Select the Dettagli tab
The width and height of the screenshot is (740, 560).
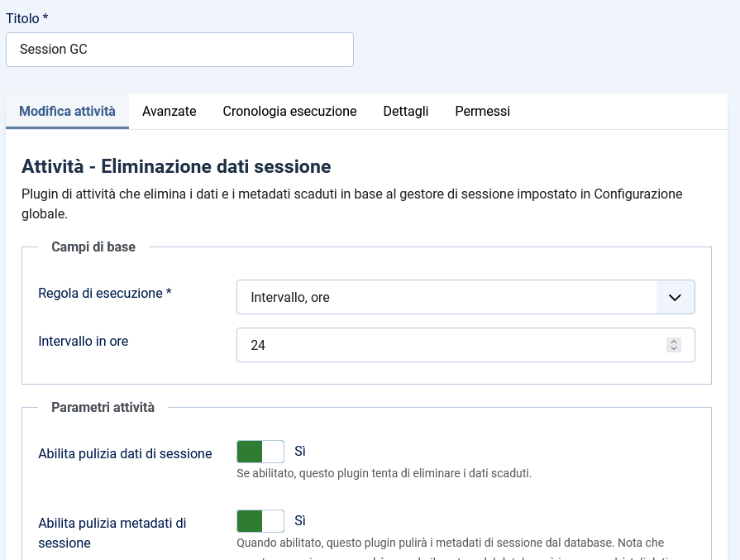405,111
